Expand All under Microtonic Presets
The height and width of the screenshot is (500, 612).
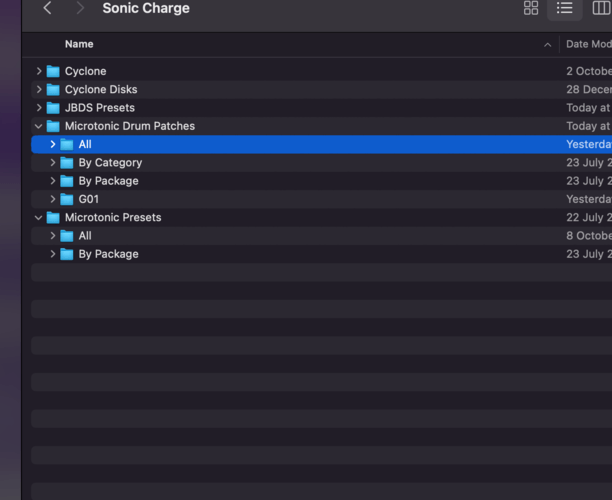[x=53, y=236]
